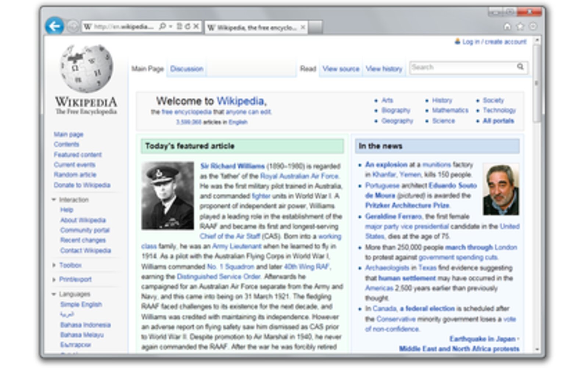Viewport: 588px width, 368px height.
Task: Expand the Toolbox sidebar section
Action: [x=54, y=265]
